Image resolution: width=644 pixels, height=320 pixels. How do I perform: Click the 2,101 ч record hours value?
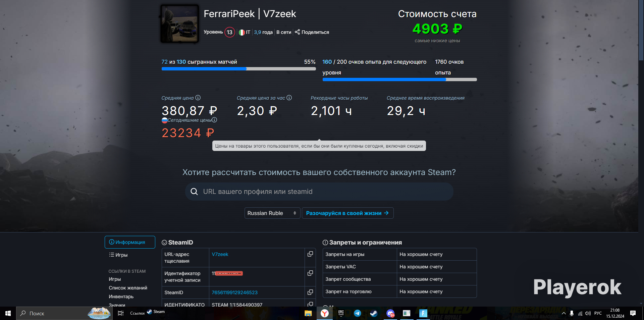pos(331,111)
